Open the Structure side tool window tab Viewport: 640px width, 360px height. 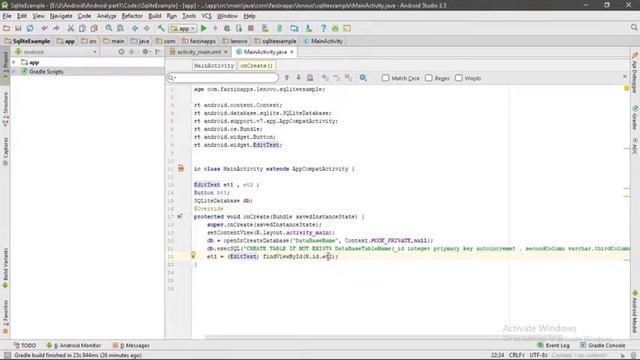[x=5, y=109]
